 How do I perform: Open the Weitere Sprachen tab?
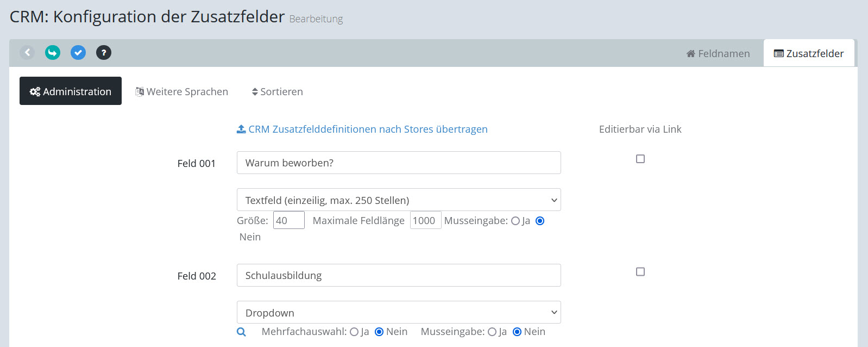click(182, 92)
